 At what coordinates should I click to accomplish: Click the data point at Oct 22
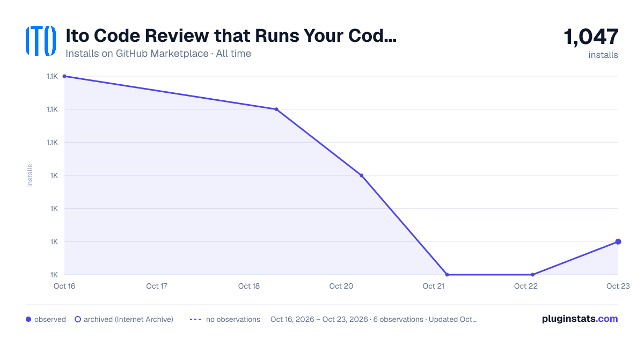tap(532, 275)
